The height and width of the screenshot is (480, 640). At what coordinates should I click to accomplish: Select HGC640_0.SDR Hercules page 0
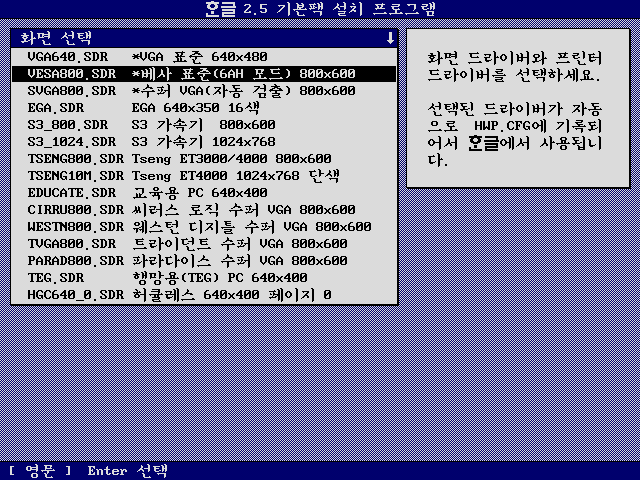tap(204, 295)
